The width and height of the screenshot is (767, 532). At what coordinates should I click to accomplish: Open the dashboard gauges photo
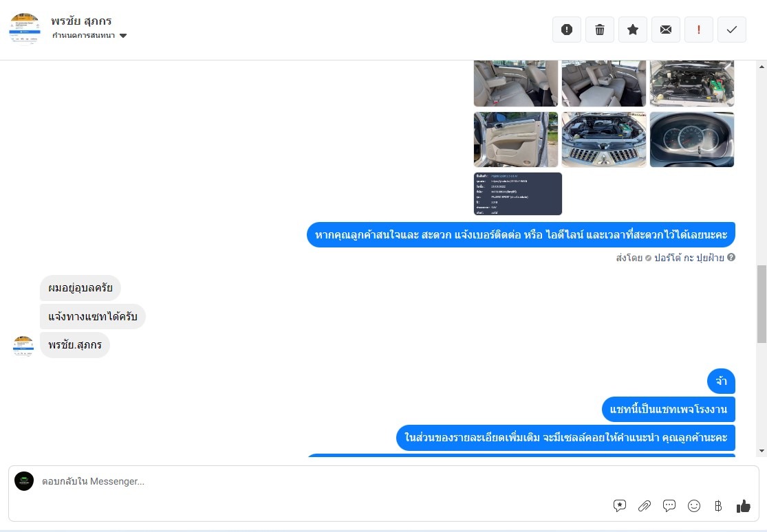coord(691,140)
